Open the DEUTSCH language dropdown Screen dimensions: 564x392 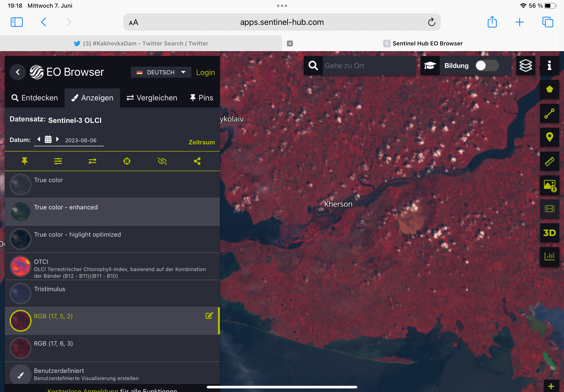click(161, 72)
